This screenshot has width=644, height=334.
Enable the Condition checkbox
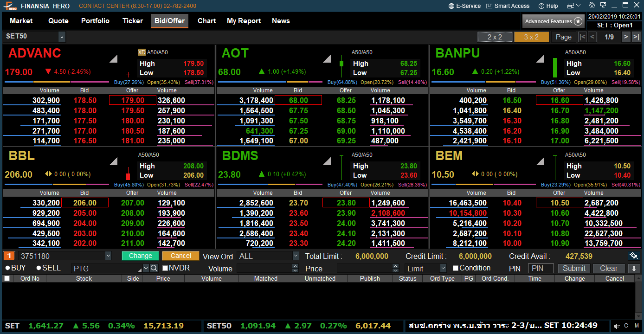[x=456, y=268]
